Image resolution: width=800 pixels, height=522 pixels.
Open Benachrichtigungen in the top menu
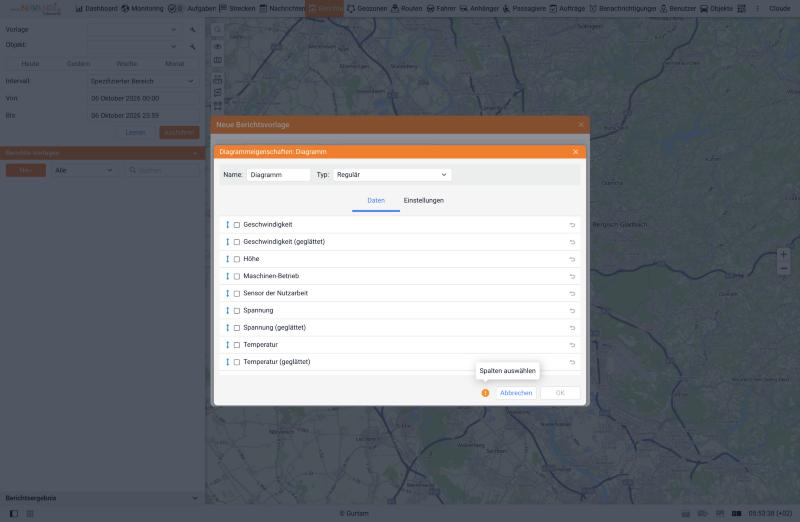[622, 9]
